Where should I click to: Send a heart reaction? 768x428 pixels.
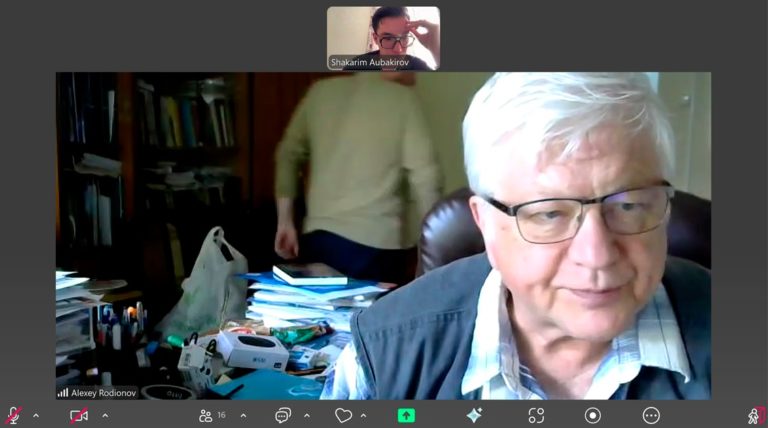(343, 416)
